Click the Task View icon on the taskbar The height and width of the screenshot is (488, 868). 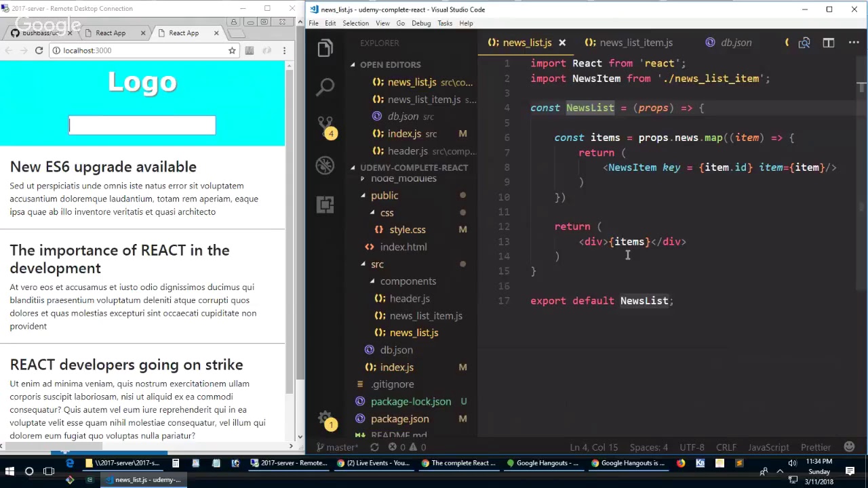point(49,471)
